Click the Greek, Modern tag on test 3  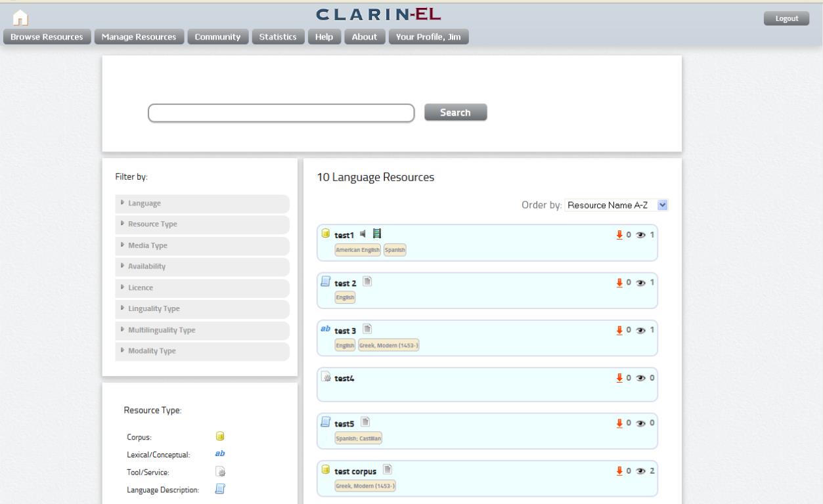(388, 345)
